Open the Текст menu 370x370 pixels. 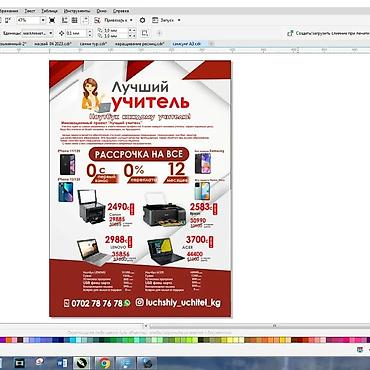[x=30, y=11]
